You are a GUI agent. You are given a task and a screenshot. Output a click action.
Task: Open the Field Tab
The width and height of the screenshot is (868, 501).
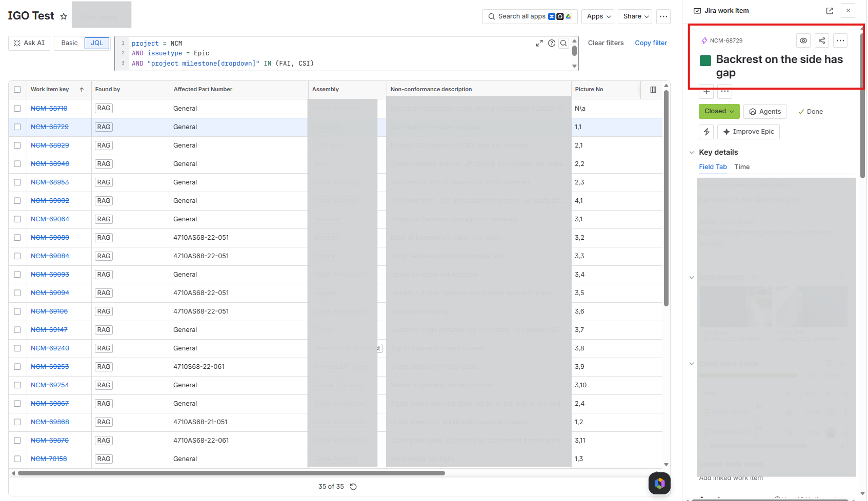click(x=713, y=167)
